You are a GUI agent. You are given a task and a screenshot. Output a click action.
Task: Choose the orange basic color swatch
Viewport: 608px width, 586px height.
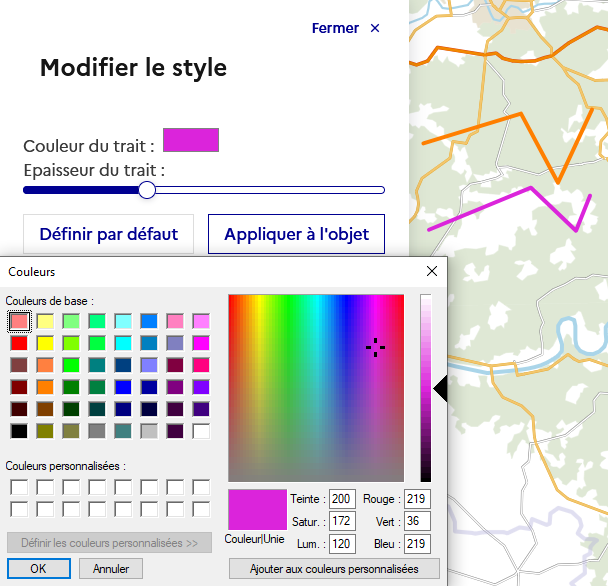(x=45, y=387)
